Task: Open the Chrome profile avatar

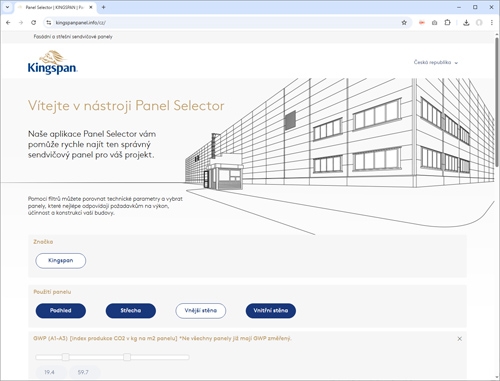Action: [x=479, y=23]
